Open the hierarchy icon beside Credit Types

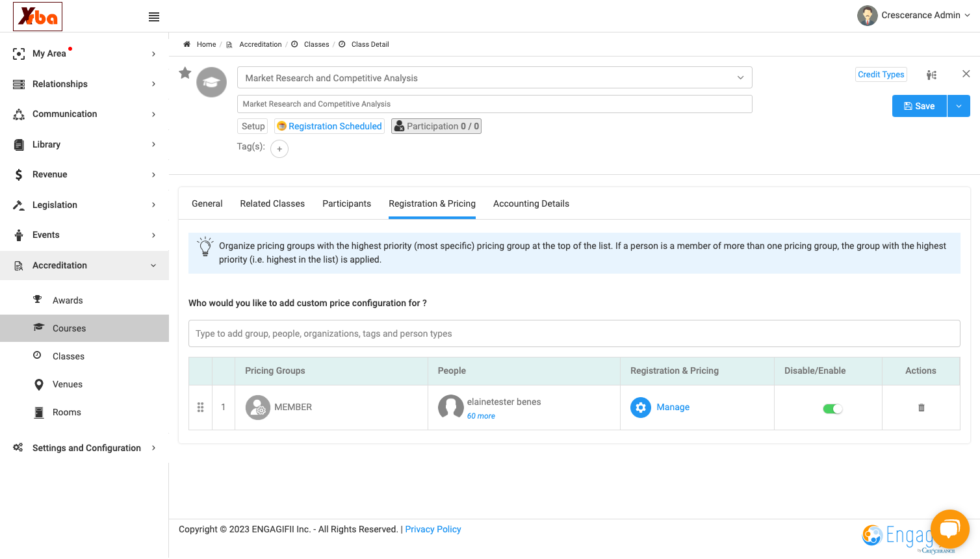click(931, 75)
